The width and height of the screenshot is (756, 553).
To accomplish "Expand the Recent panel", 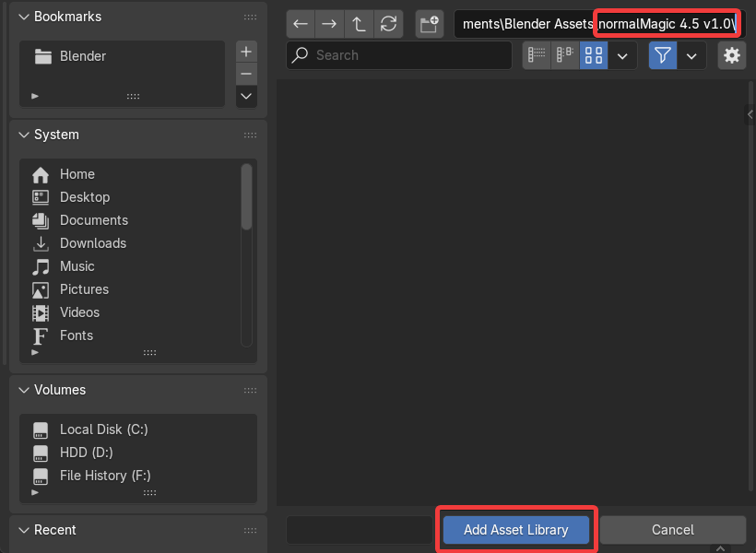I will [x=24, y=530].
